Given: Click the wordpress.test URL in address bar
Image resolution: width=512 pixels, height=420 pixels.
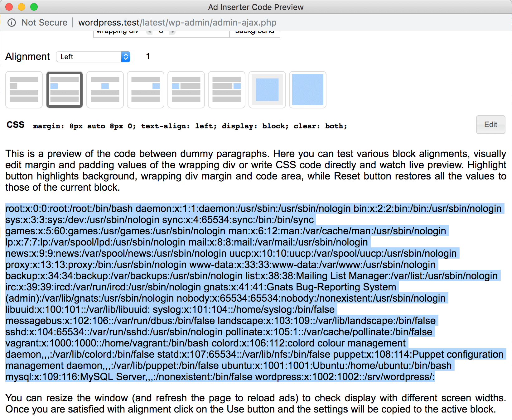Looking at the screenshot, I should coord(177,23).
